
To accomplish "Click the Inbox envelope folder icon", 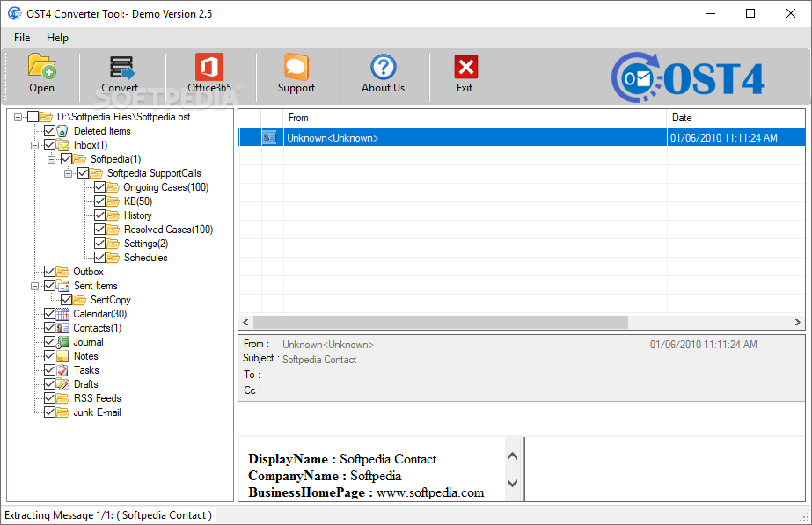I will tap(62, 145).
